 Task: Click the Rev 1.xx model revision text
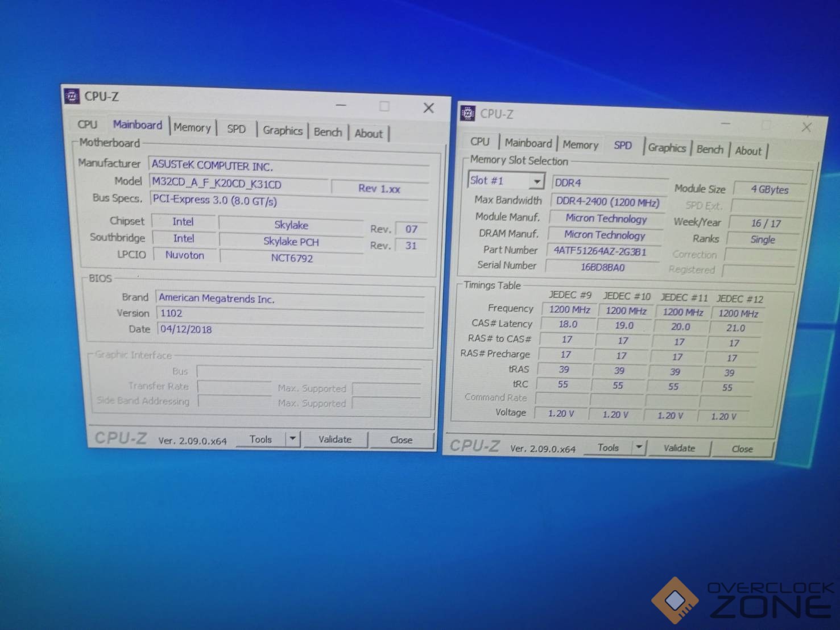coord(379,189)
